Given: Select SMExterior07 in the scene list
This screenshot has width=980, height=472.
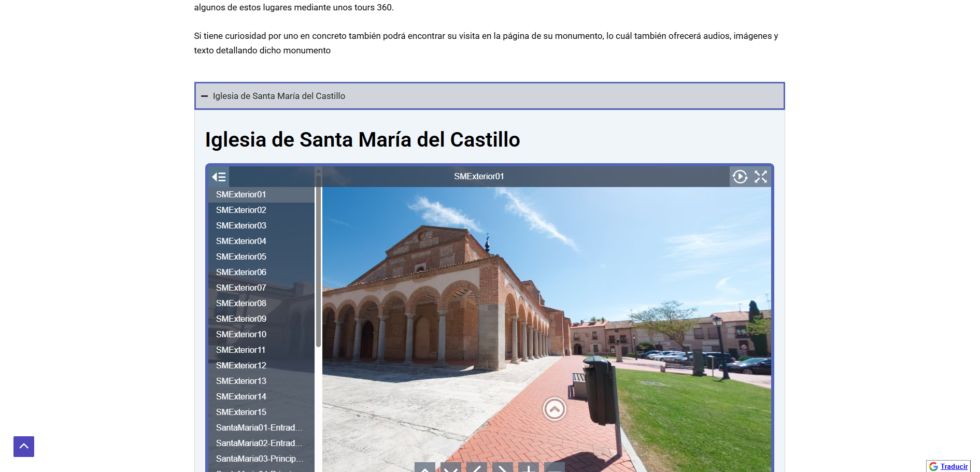Looking at the screenshot, I should click(261, 288).
